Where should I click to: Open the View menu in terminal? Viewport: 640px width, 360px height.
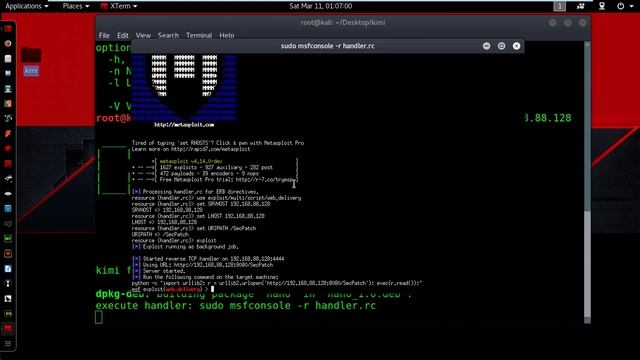[x=143, y=36]
